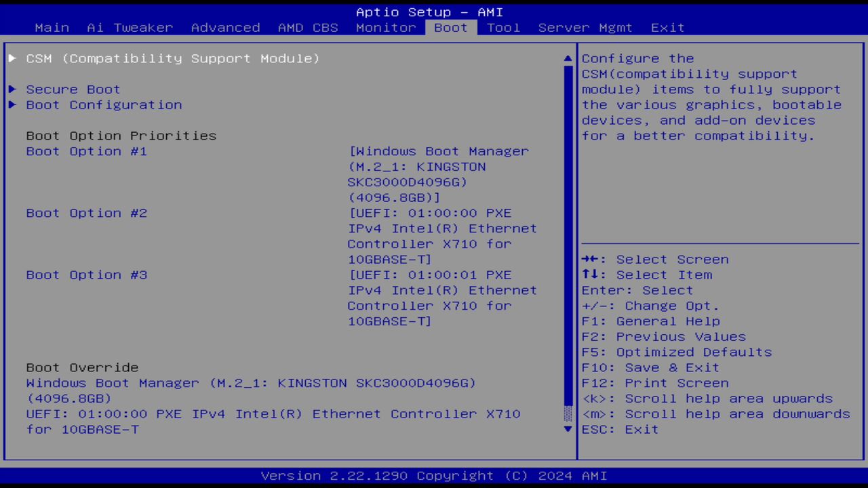Click the F1: General Help hint
Screen dimensions: 868x488
(650, 321)
